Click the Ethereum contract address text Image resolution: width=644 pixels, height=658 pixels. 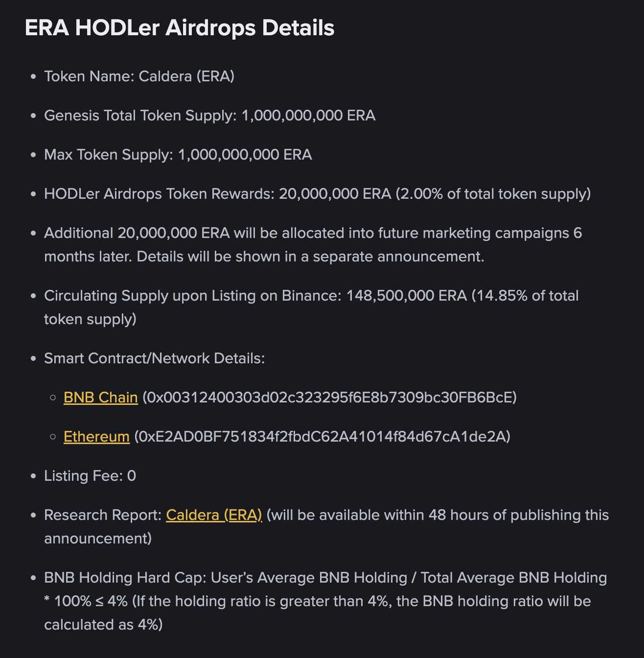tap(322, 436)
